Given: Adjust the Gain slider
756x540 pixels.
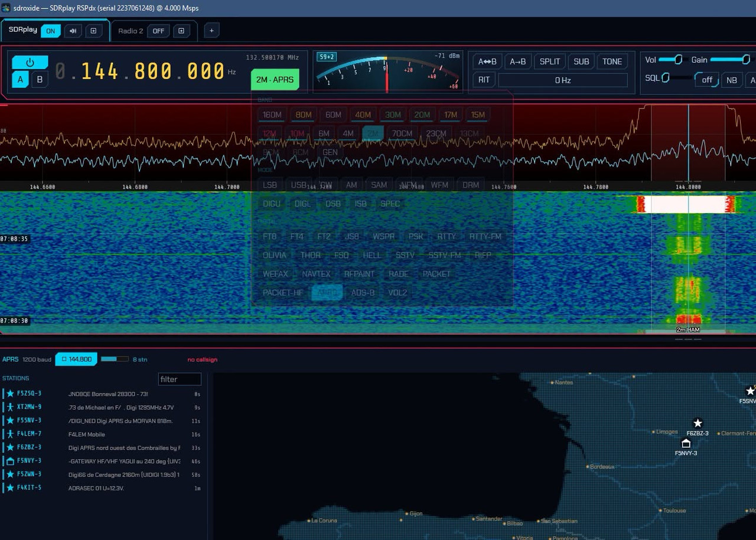Looking at the screenshot, I should click(730, 60).
